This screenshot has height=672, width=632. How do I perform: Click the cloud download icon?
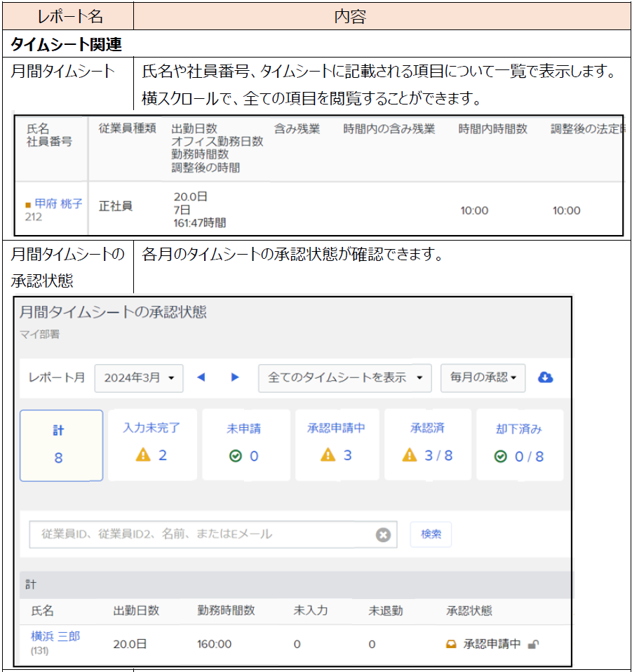545,377
